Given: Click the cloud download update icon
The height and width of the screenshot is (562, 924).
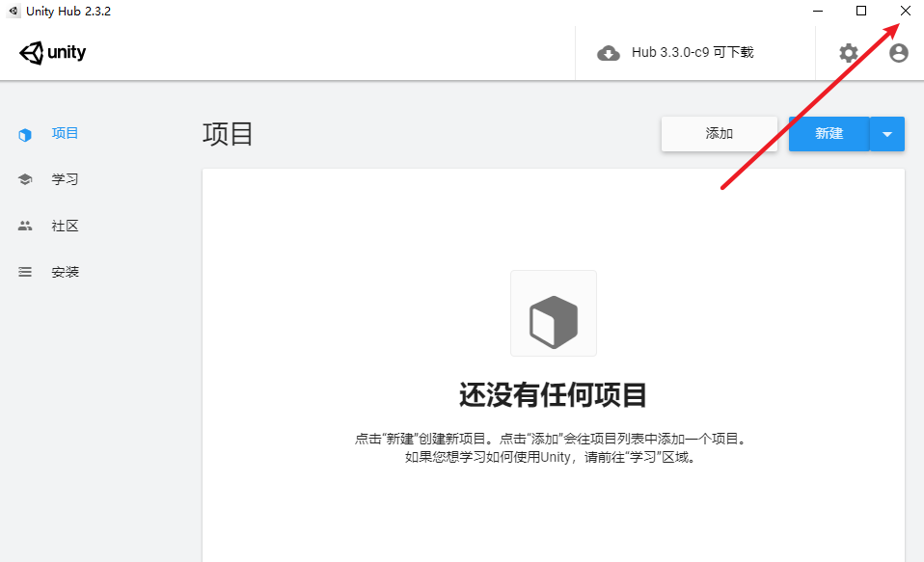Looking at the screenshot, I should [609, 53].
